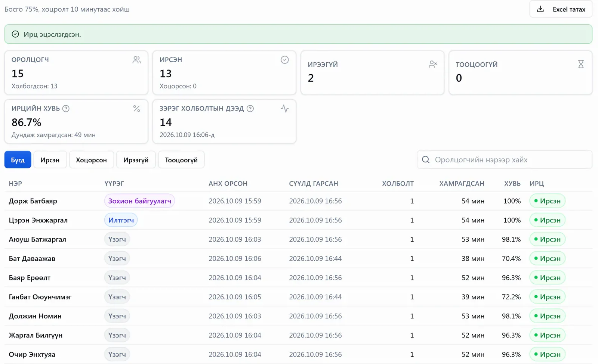Screen dimensions: 598x364
Task: Click the Ирсэн status badge for Бат Даваажав
Action: click(547, 258)
